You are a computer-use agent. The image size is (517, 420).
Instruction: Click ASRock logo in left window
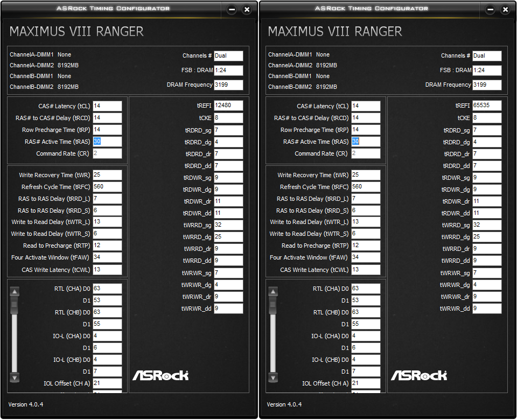point(160,375)
